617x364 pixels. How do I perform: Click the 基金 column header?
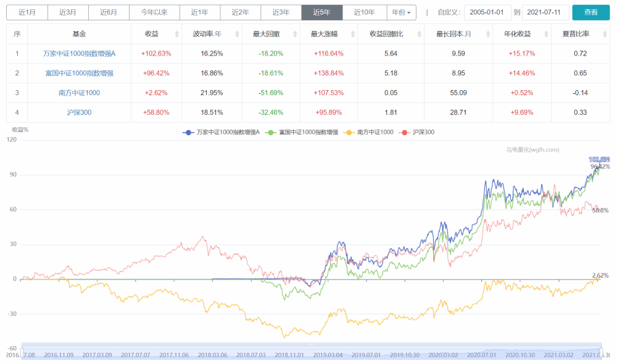(79, 34)
